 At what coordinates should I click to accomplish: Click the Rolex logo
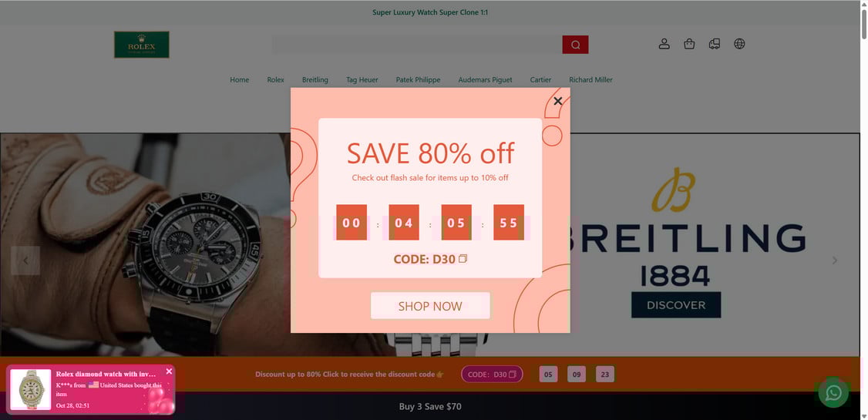click(142, 44)
